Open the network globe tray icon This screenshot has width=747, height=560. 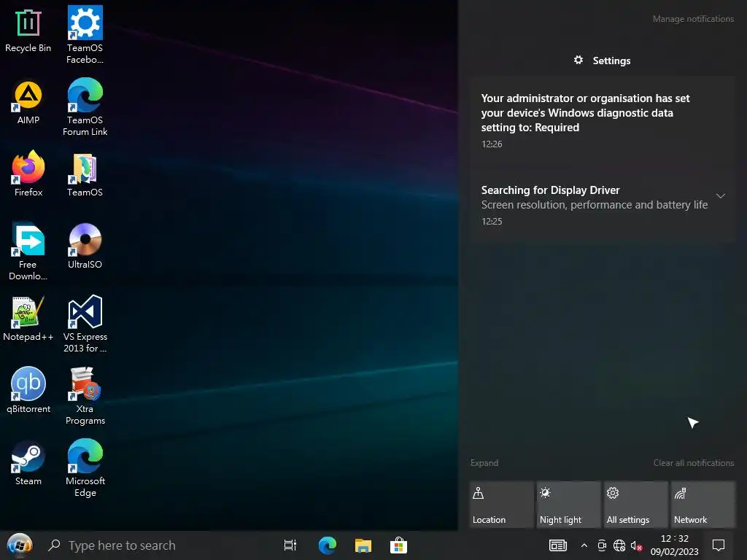pyautogui.click(x=619, y=545)
